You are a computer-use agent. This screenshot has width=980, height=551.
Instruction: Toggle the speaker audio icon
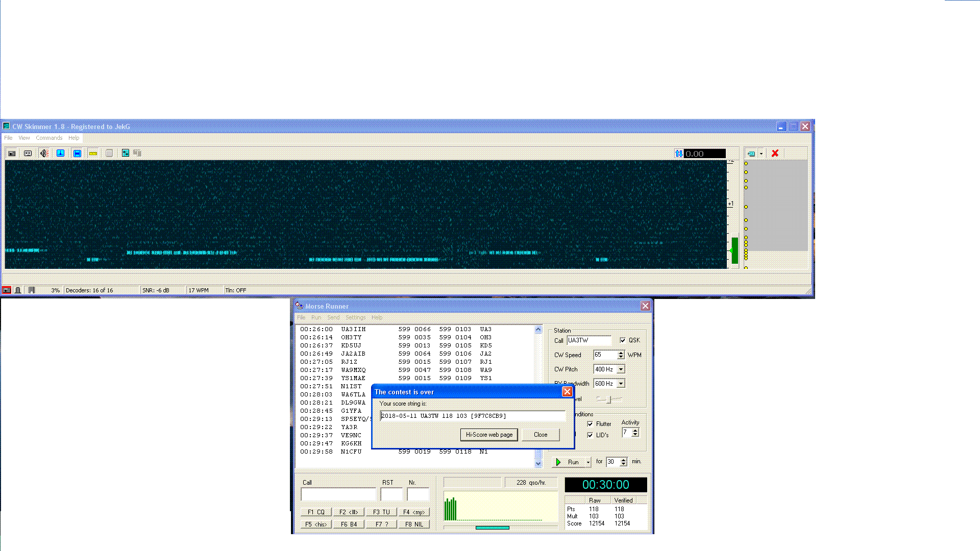44,154
